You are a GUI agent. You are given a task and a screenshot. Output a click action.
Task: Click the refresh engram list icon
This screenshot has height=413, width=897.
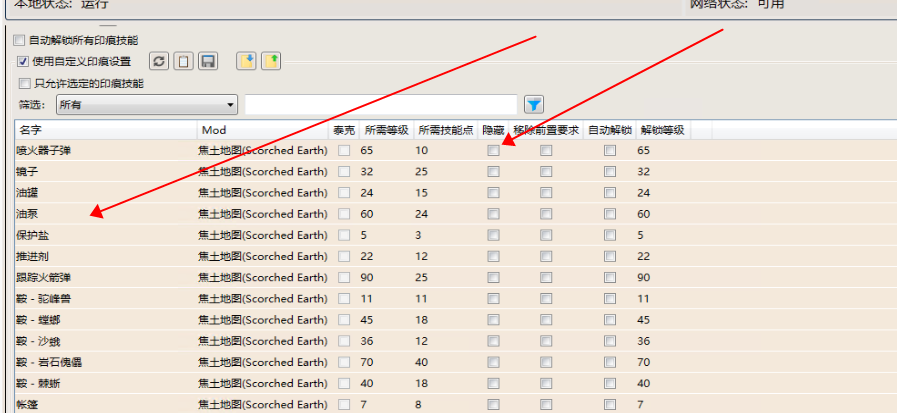coord(159,62)
